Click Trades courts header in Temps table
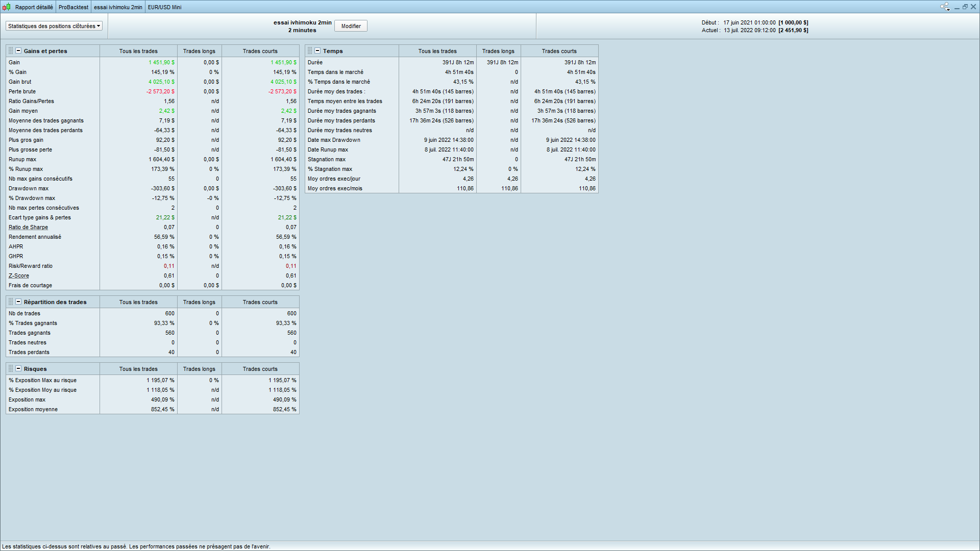This screenshot has width=980, height=551. point(559,51)
